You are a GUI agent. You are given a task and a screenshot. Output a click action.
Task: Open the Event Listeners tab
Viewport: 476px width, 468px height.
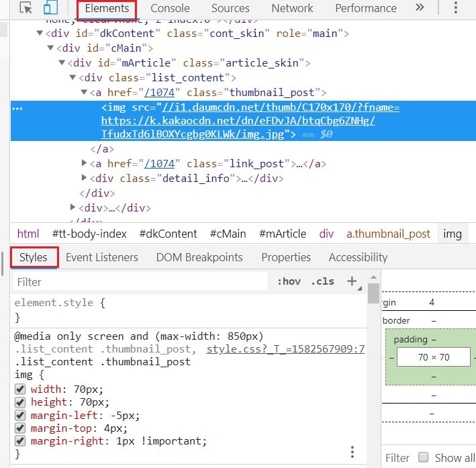pos(101,257)
